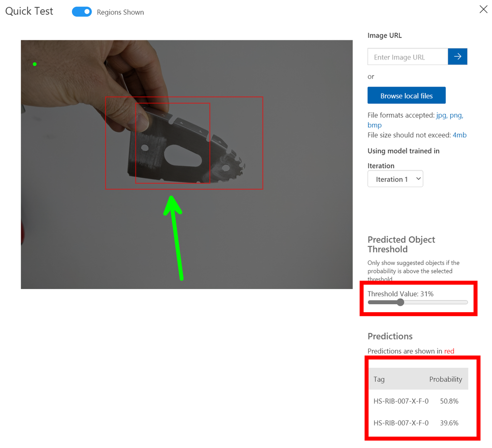Click the jpg file format link
Viewport: 492px width, 448px height.
[x=441, y=115]
